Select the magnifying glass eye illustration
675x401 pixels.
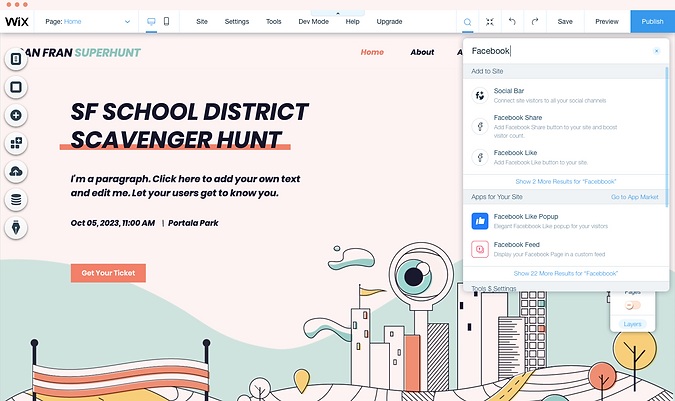click(x=421, y=276)
